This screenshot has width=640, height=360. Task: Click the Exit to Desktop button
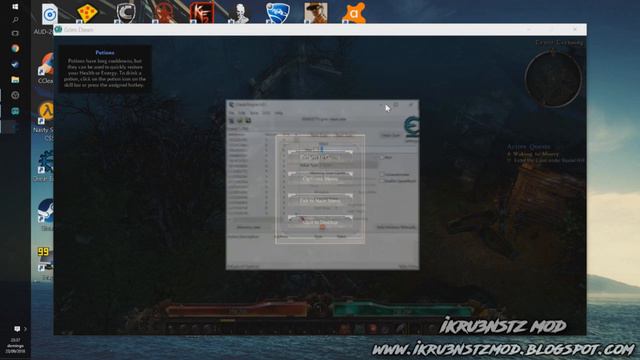320,222
